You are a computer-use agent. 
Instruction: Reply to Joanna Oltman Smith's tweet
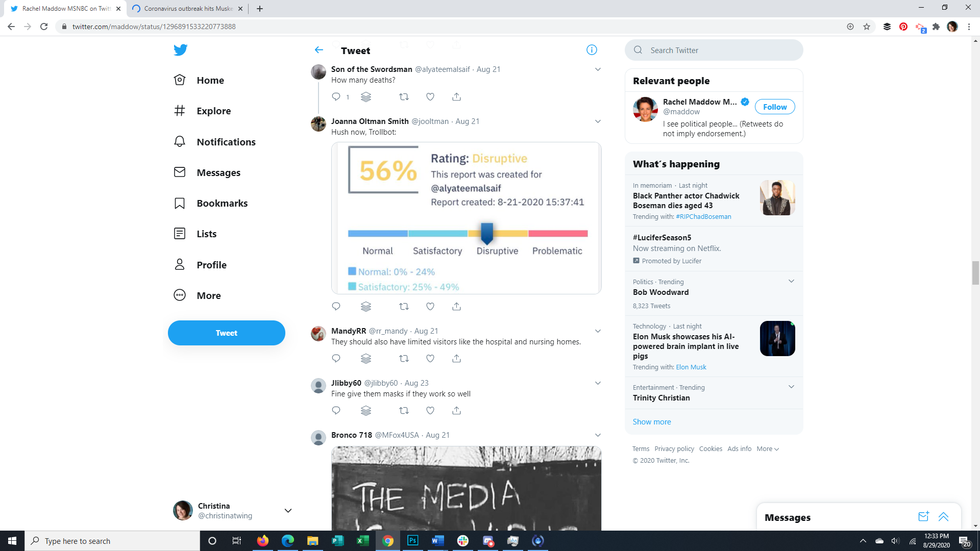(x=336, y=307)
